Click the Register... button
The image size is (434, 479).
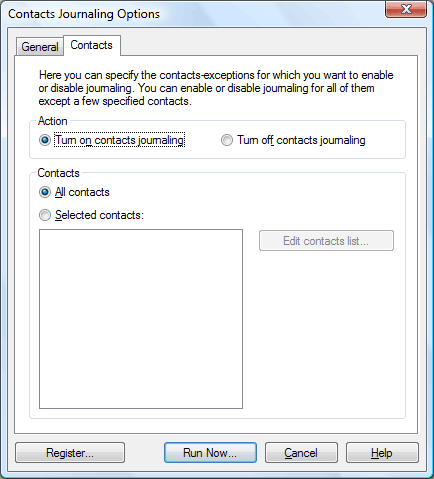70,453
